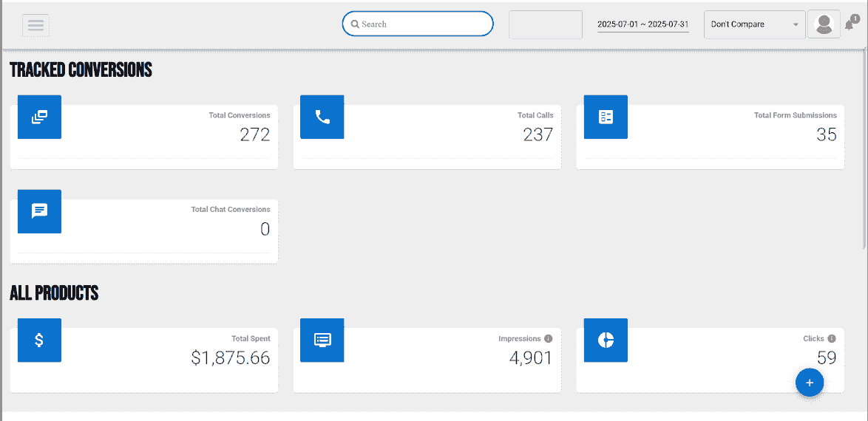Click the All Products heading
Viewport: 868px width, 421px height.
tap(54, 293)
